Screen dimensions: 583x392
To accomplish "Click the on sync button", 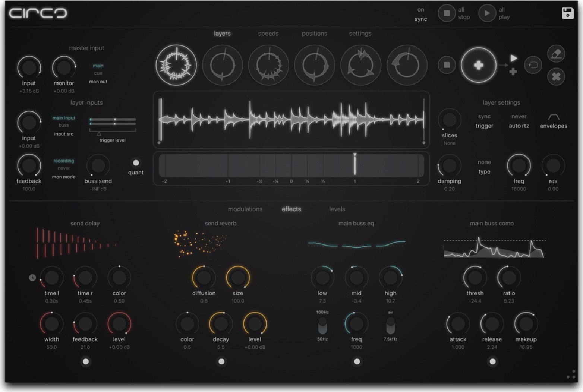I will click(420, 14).
